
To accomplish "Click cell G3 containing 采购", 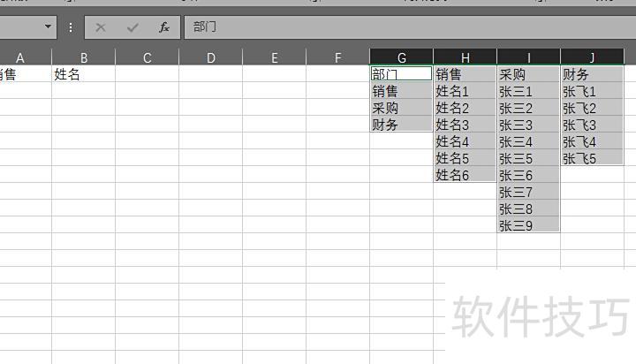I will (x=402, y=108).
